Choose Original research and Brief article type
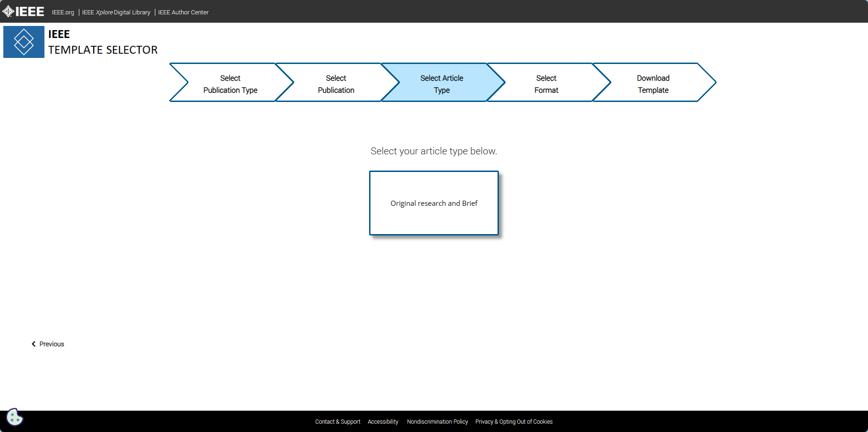Image resolution: width=868 pixels, height=432 pixels. (x=434, y=203)
